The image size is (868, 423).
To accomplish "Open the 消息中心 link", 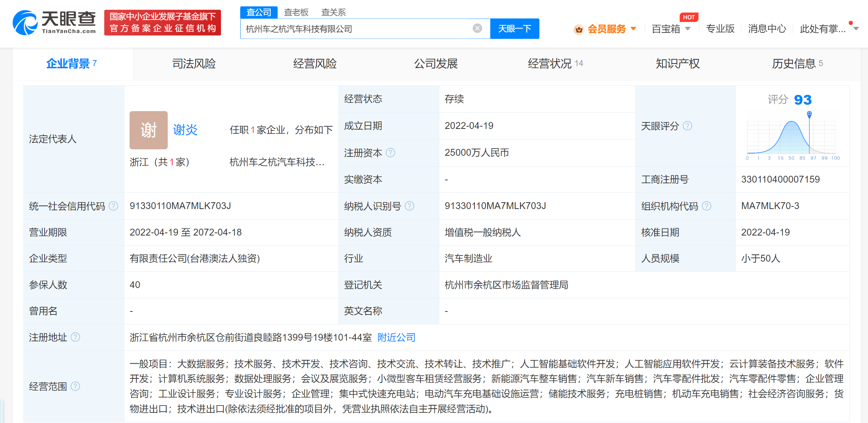I will (767, 29).
